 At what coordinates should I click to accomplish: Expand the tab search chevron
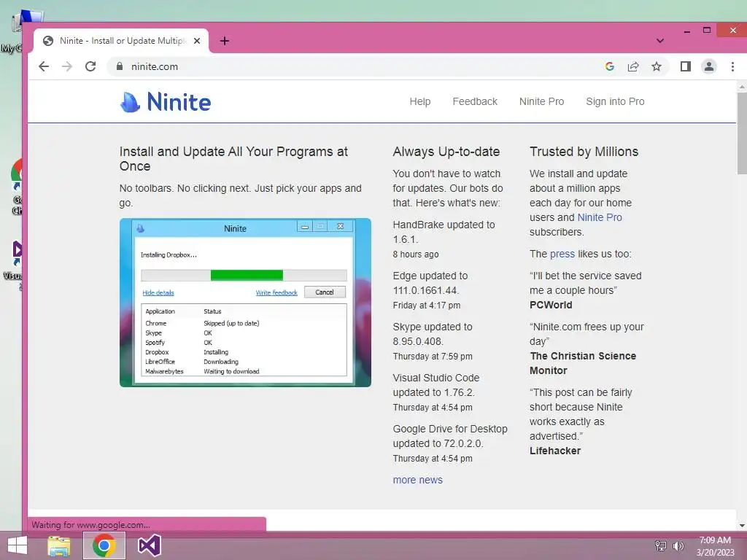point(659,41)
